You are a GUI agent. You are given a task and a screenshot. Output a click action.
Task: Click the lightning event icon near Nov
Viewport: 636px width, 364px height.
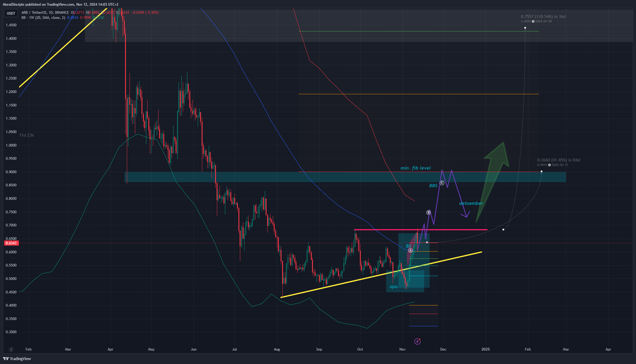(x=417, y=341)
